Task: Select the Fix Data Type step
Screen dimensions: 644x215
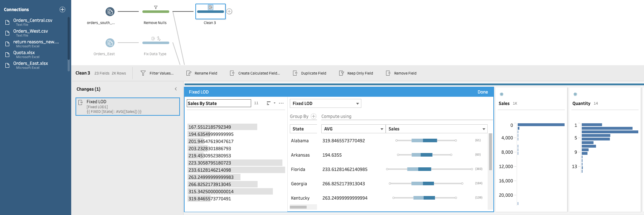Action: point(156,43)
